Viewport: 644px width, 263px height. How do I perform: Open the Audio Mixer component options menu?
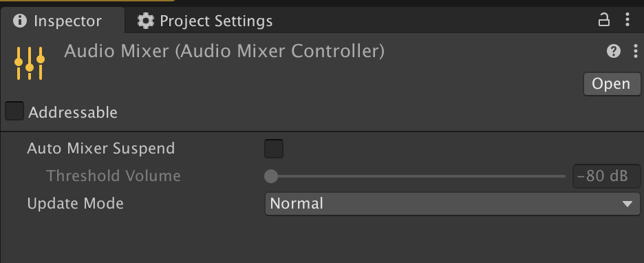tap(635, 52)
